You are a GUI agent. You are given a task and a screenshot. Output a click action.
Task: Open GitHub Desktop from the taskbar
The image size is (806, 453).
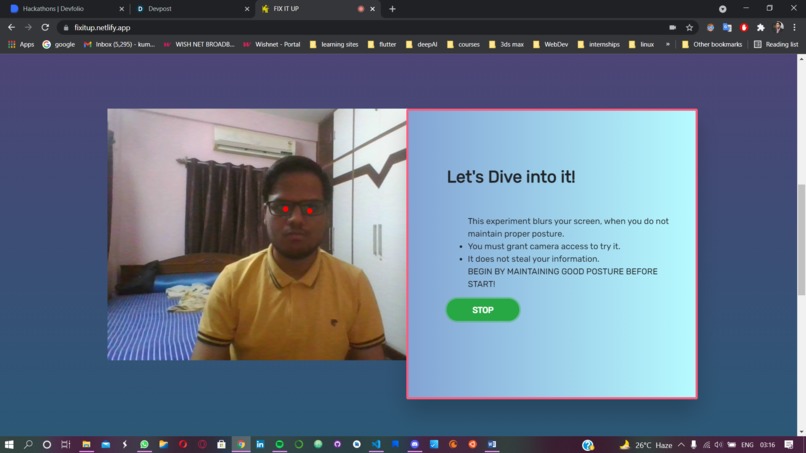(337, 444)
